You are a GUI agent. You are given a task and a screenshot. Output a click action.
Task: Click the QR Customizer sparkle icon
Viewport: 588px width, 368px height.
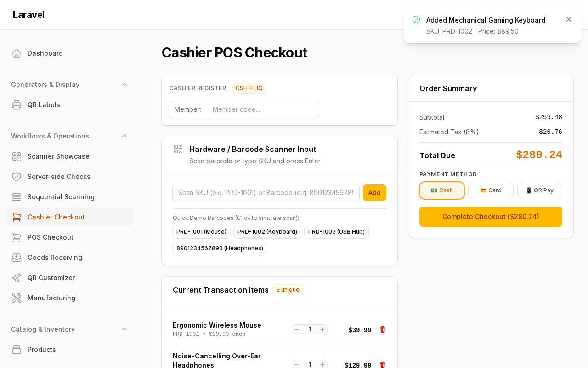(x=17, y=278)
